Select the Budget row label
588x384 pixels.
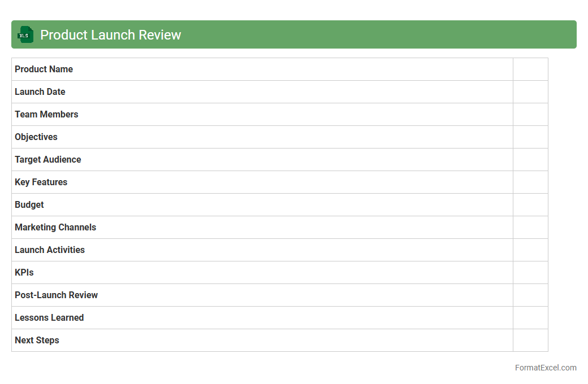[29, 205]
